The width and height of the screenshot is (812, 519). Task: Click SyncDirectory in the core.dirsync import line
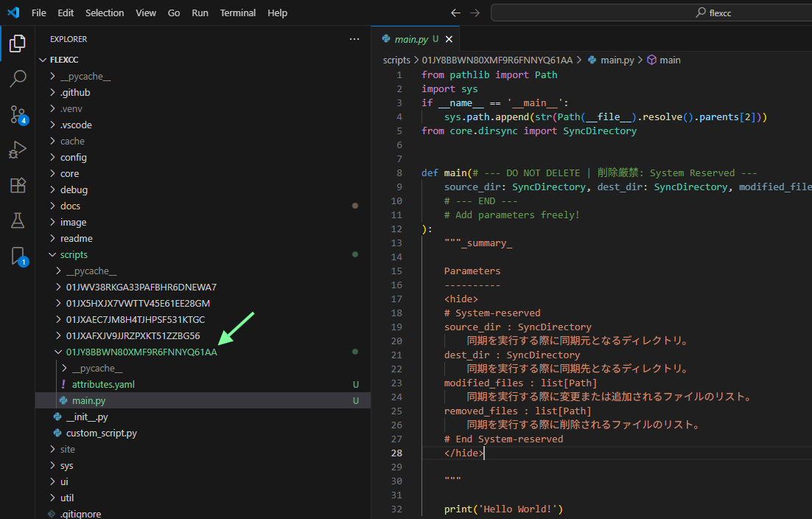click(x=600, y=131)
